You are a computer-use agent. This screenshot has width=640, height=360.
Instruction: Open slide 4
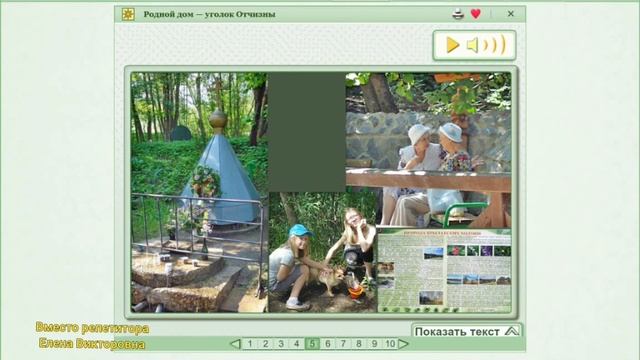coord(297,344)
